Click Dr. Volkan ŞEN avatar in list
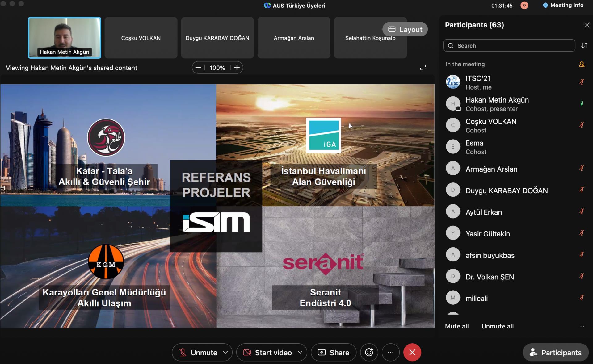The width and height of the screenshot is (593, 364). pos(453,276)
